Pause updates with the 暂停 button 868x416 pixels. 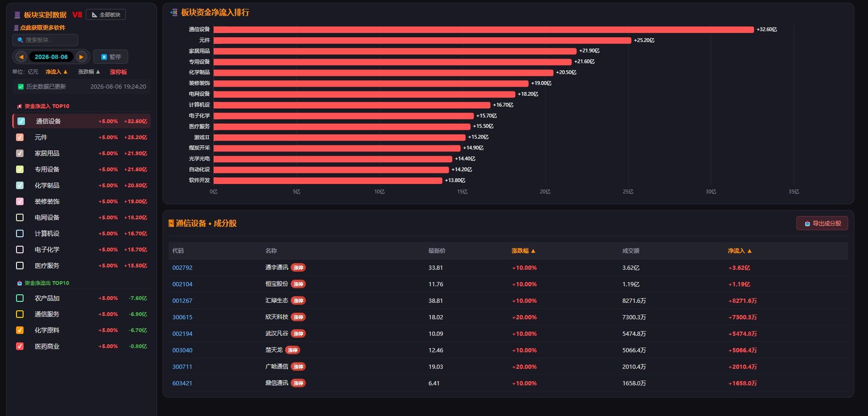pos(111,57)
